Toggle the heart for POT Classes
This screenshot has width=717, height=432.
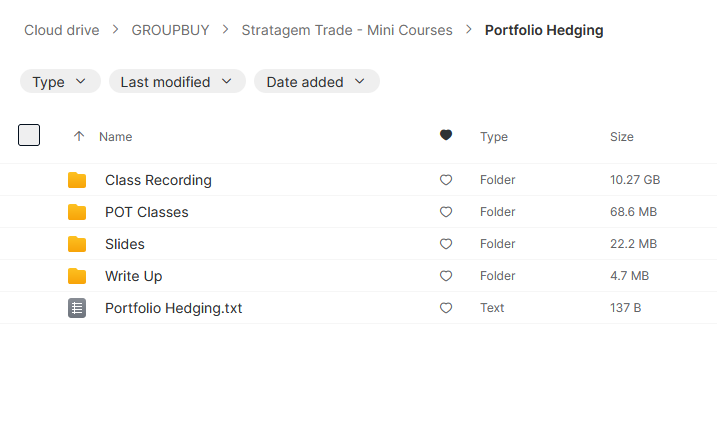[446, 212]
